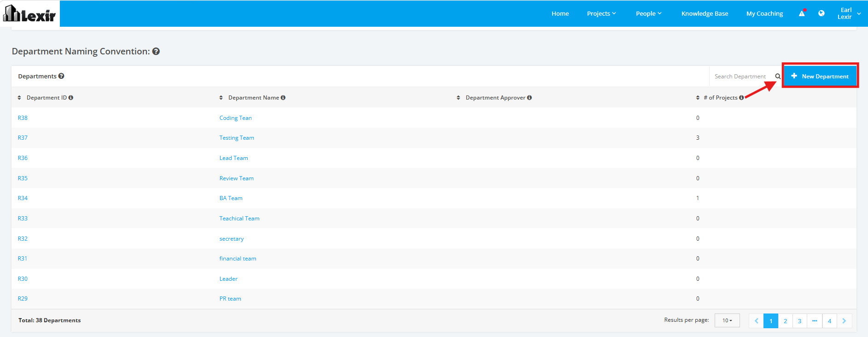Click the globe language icon
Image resolution: width=868 pixels, height=337 pixels.
[821, 13]
